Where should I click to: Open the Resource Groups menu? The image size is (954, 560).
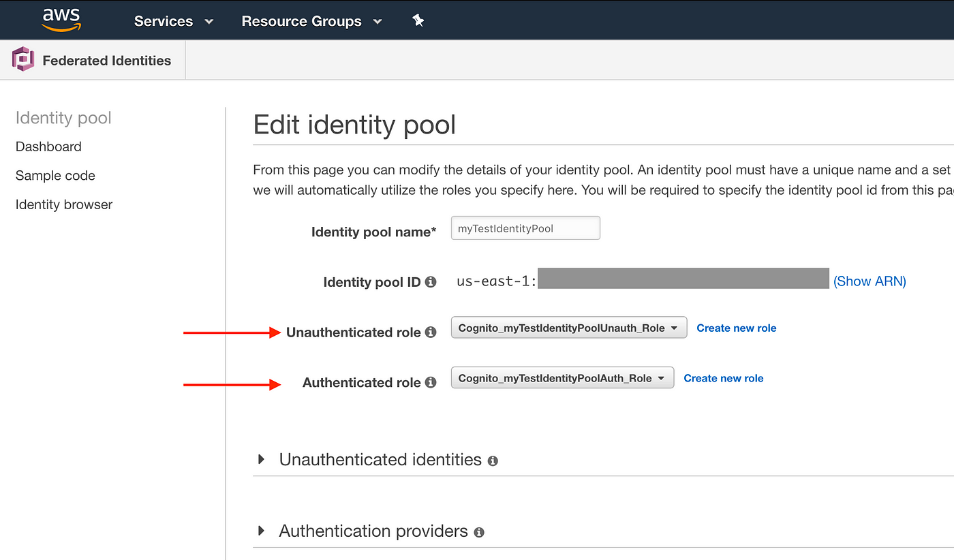pos(311,21)
